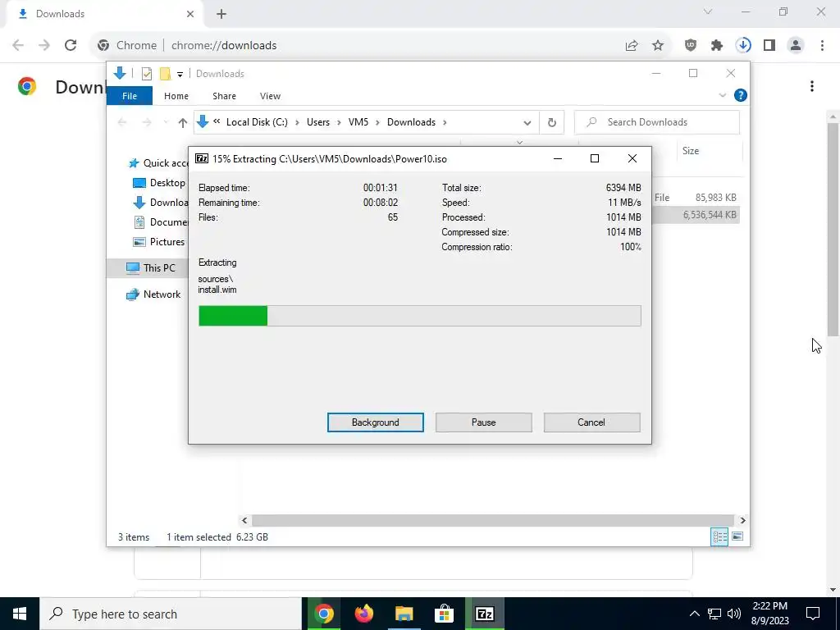
Task: Open a new Chrome tab
Action: 221,14
